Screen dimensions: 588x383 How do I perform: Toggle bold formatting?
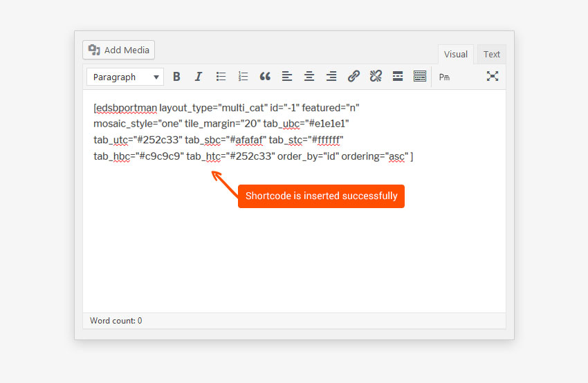pos(176,77)
